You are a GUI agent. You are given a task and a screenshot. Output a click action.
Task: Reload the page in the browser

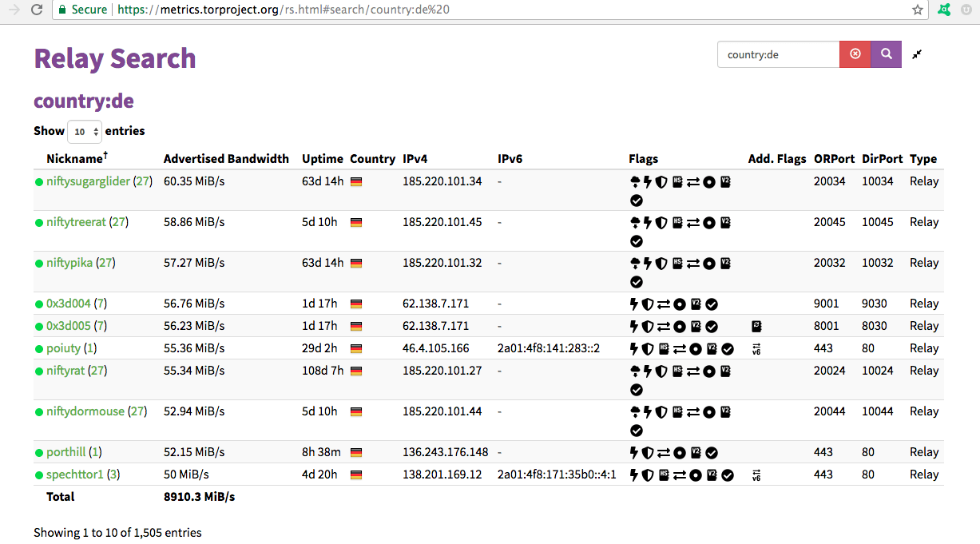point(37,10)
